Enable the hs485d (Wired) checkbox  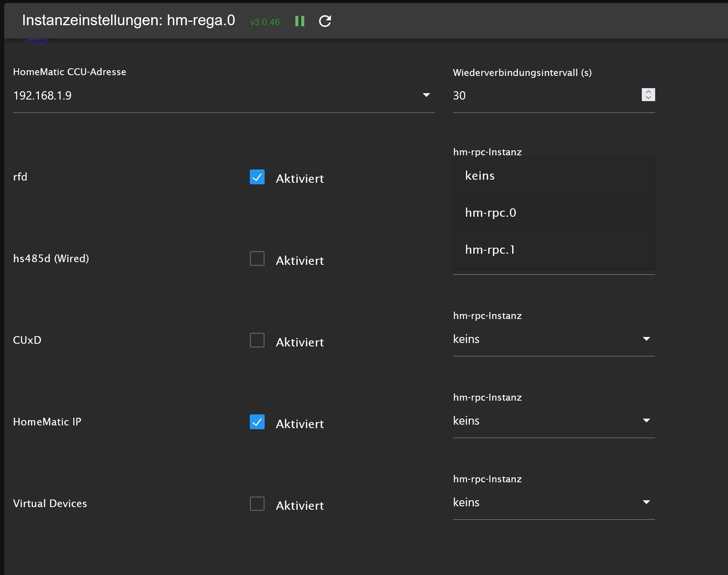click(x=257, y=259)
